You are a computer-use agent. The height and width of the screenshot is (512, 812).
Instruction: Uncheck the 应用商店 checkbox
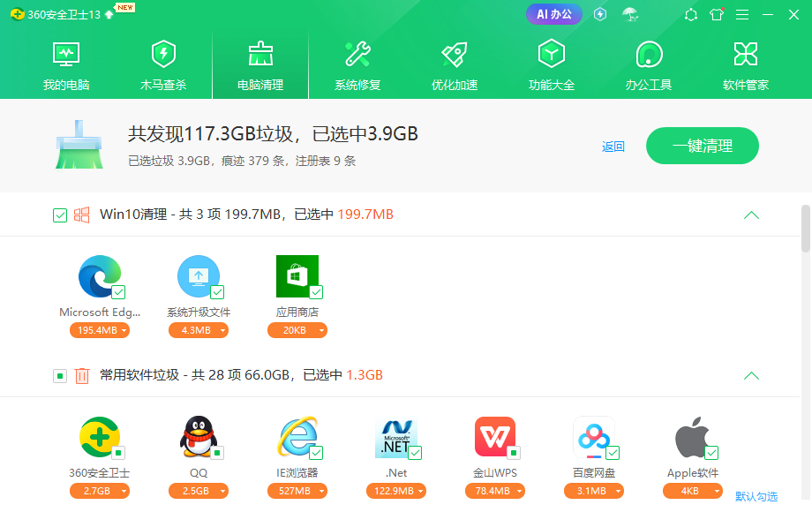click(x=316, y=292)
